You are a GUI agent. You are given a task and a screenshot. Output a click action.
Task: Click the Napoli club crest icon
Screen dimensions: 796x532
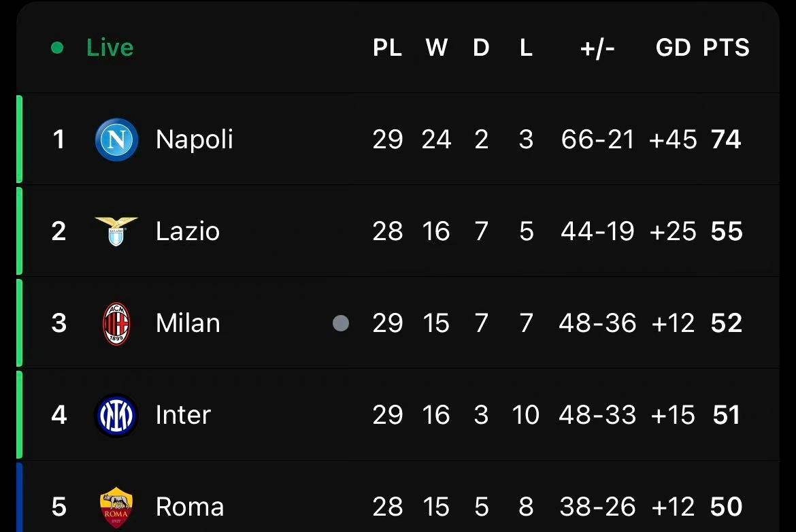tap(116, 139)
